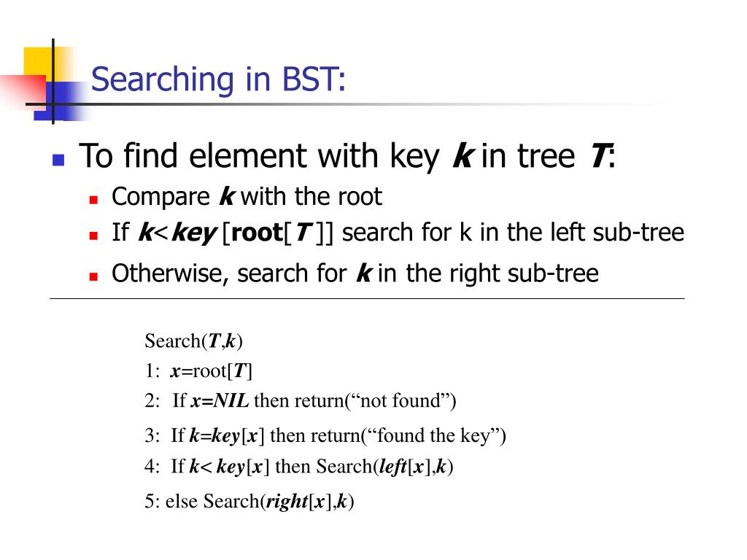
Task: Click the yellow square in the title decoration
Action: point(38,61)
